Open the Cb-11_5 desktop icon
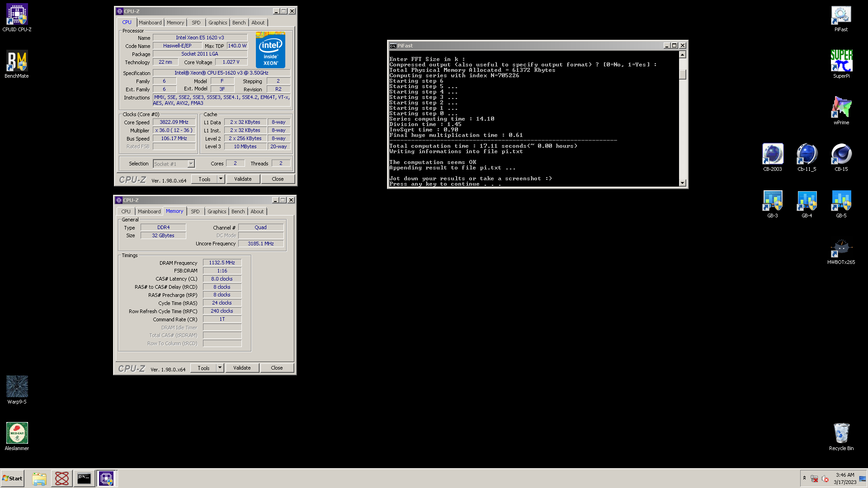This screenshot has width=868, height=488. (807, 158)
